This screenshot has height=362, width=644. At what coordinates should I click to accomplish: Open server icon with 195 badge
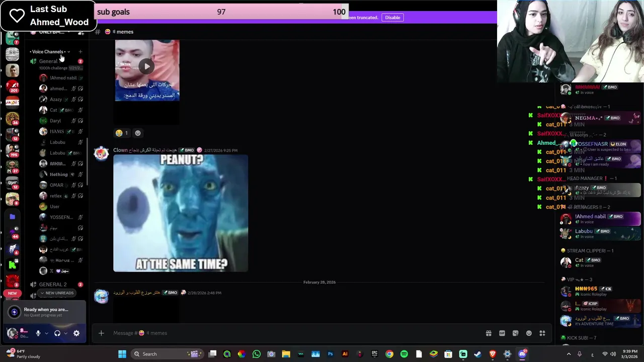pyautogui.click(x=12, y=150)
